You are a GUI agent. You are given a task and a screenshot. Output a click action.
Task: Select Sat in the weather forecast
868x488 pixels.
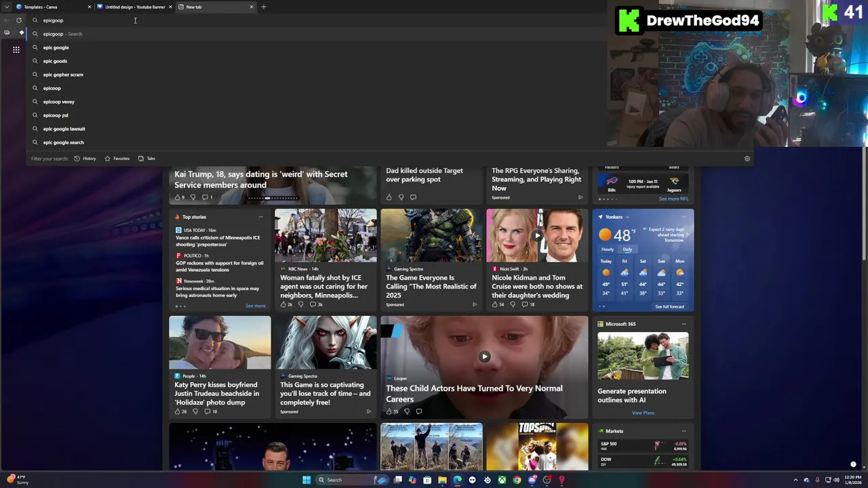(643, 277)
